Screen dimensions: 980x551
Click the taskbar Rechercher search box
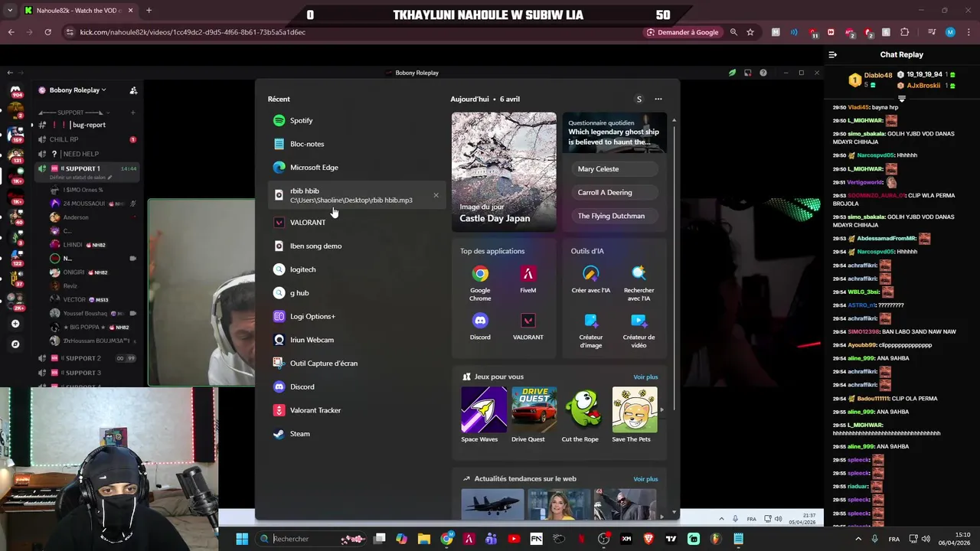311,539
